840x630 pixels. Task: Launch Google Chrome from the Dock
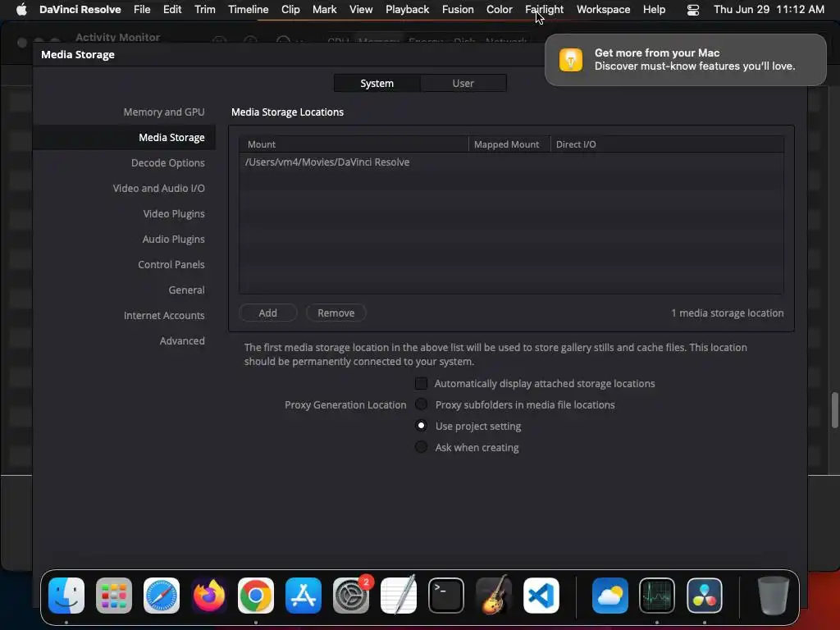256,596
